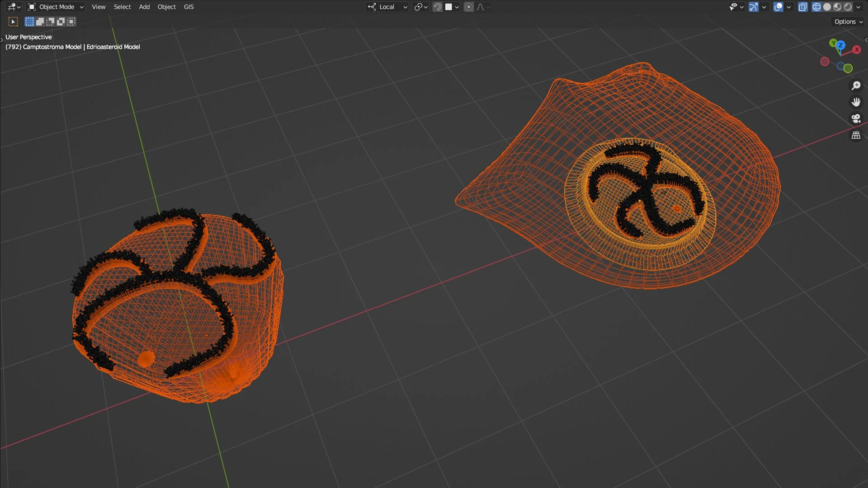Open the View menu

[x=98, y=7]
